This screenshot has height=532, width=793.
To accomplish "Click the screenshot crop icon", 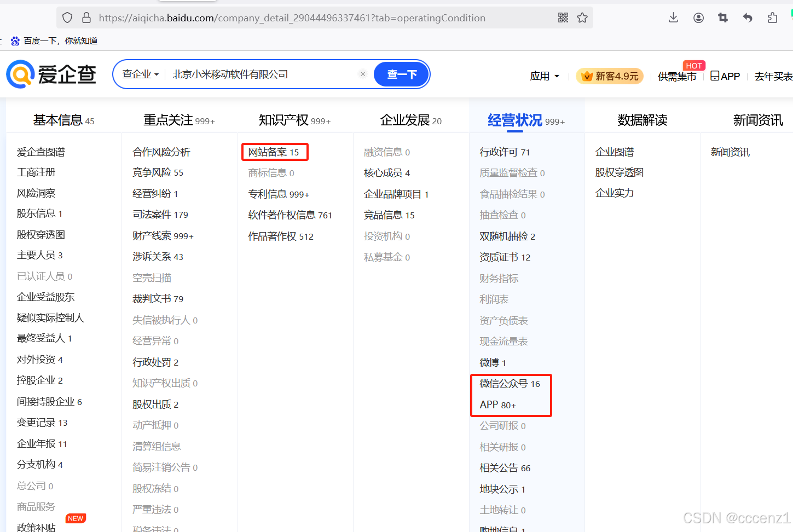I will point(723,18).
